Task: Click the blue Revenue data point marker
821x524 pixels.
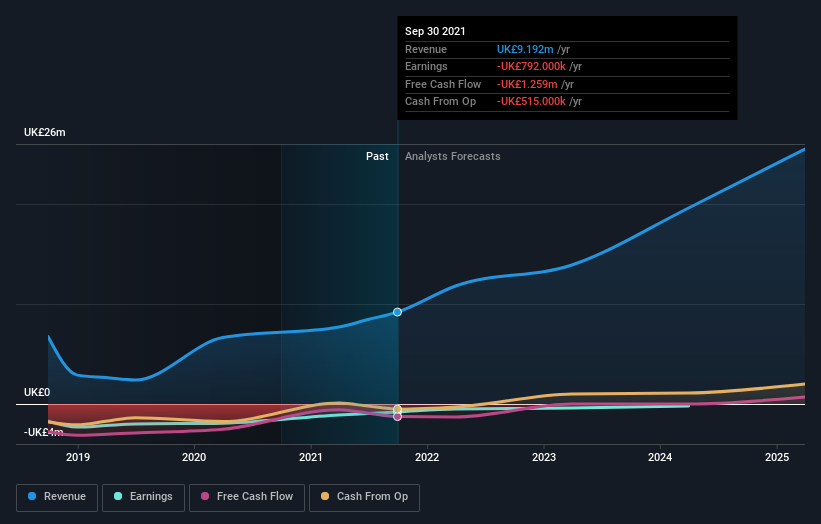Action: click(x=397, y=312)
